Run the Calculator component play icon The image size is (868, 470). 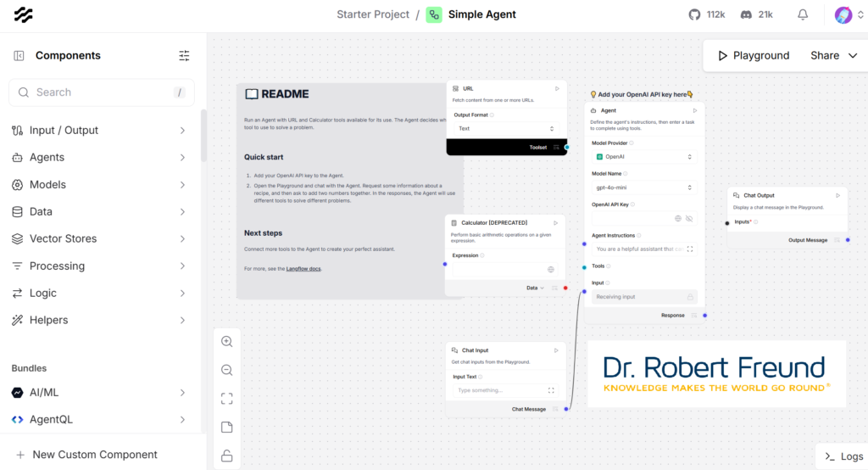[x=556, y=223]
